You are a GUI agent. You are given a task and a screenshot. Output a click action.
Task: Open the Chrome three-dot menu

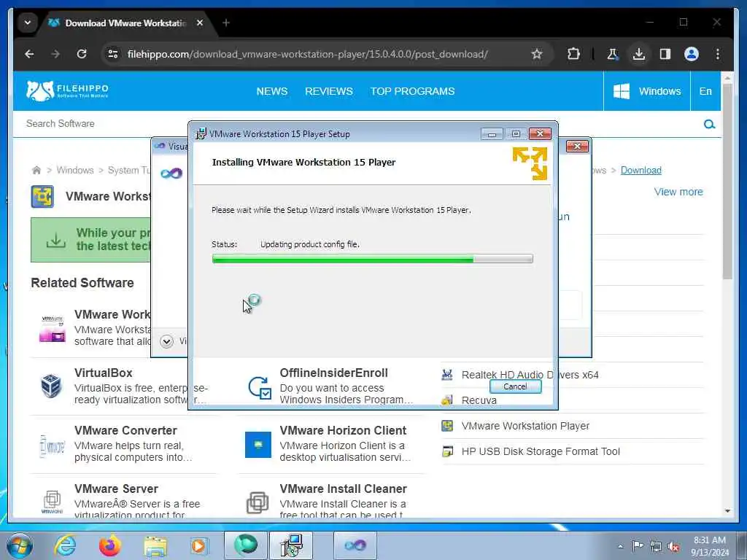pyautogui.click(x=718, y=54)
